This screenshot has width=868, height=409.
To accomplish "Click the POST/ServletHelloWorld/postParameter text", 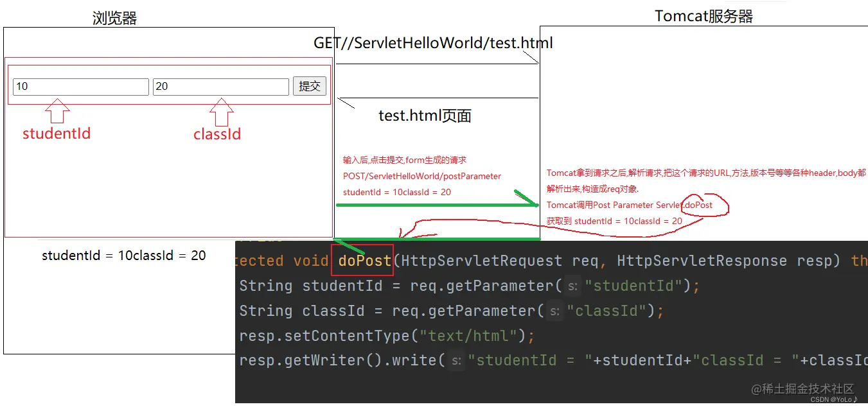I will pos(422,176).
